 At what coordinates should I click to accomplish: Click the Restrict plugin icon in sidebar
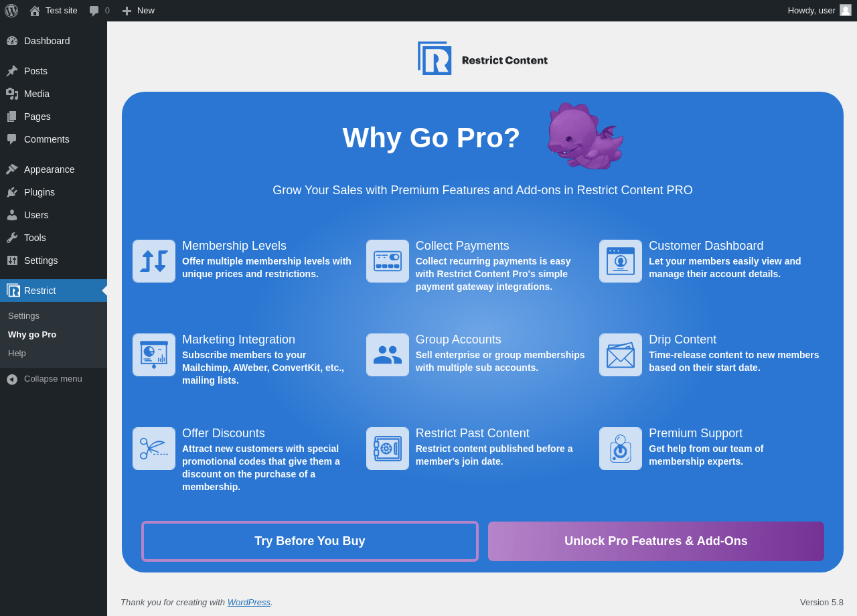13,291
